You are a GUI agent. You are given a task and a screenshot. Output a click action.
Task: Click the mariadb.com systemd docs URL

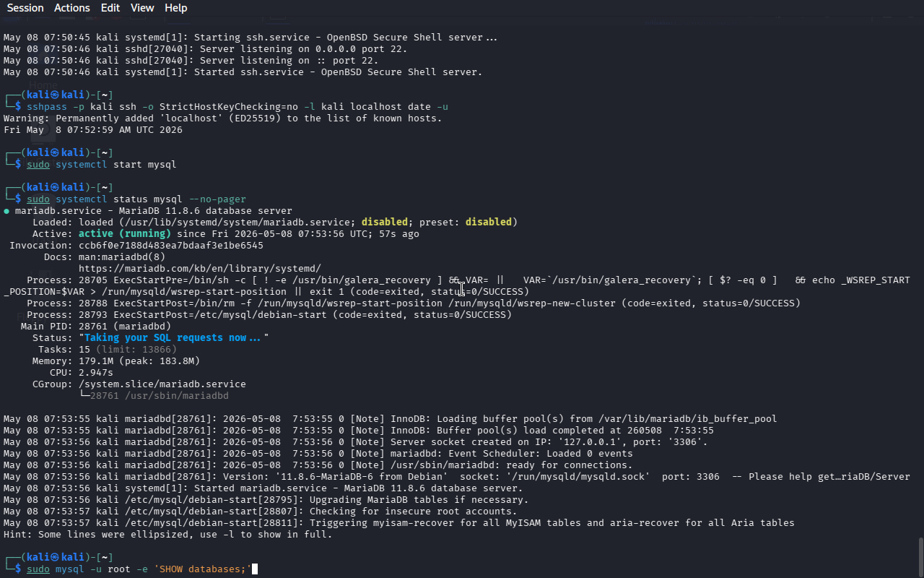pos(200,269)
